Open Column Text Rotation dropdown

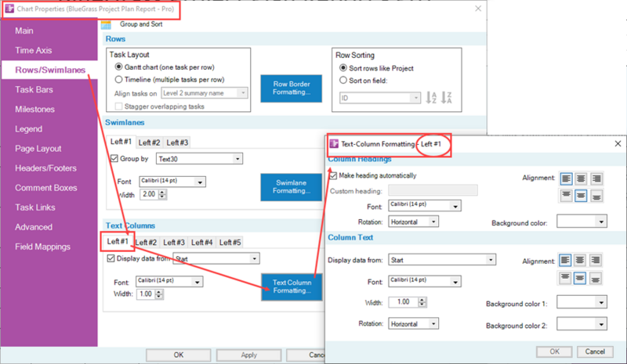414,323
